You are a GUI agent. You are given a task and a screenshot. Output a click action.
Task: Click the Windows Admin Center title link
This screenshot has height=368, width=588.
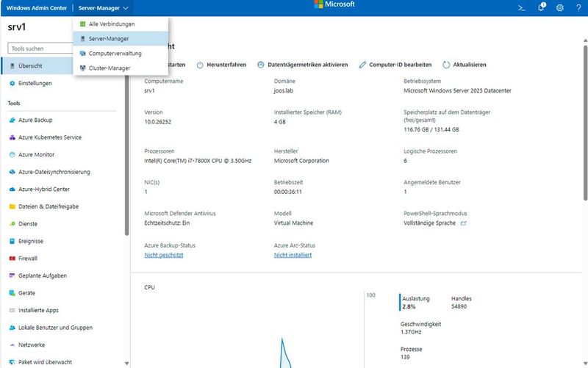point(36,8)
